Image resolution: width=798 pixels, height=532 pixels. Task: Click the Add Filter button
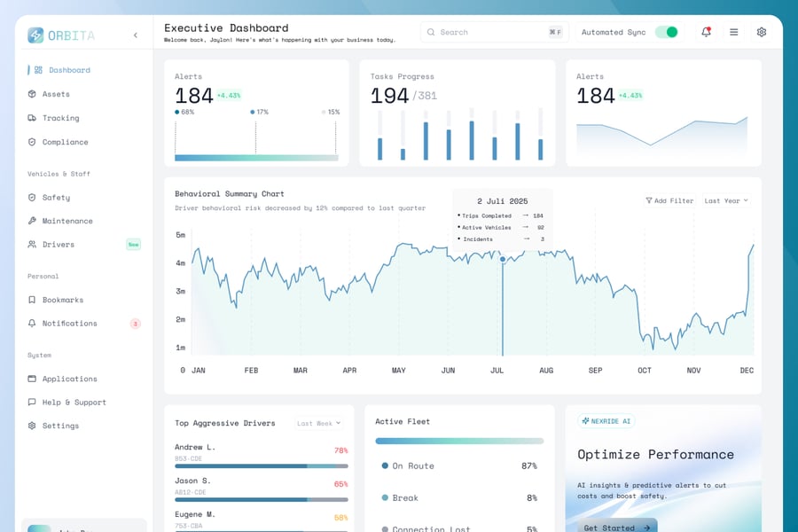[669, 200]
